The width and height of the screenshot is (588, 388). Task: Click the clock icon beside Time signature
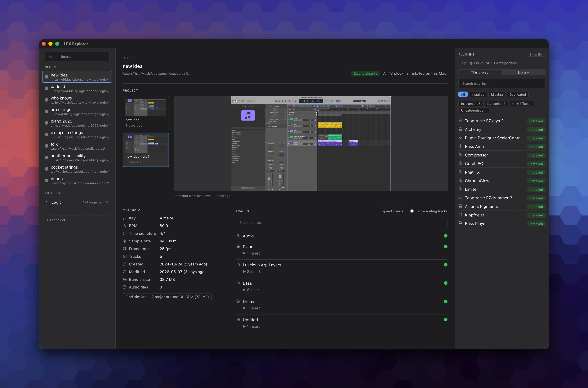click(x=125, y=233)
